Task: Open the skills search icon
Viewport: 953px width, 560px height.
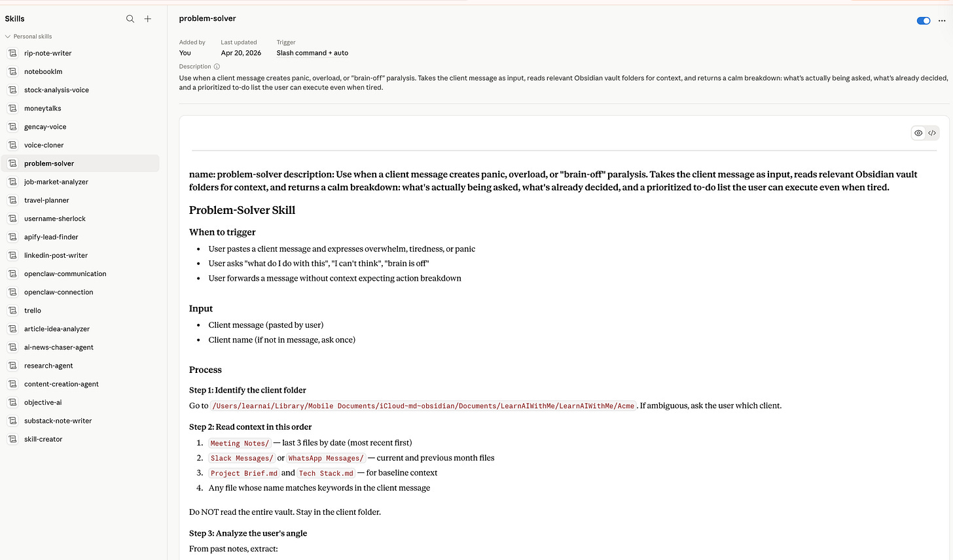Action: click(130, 19)
